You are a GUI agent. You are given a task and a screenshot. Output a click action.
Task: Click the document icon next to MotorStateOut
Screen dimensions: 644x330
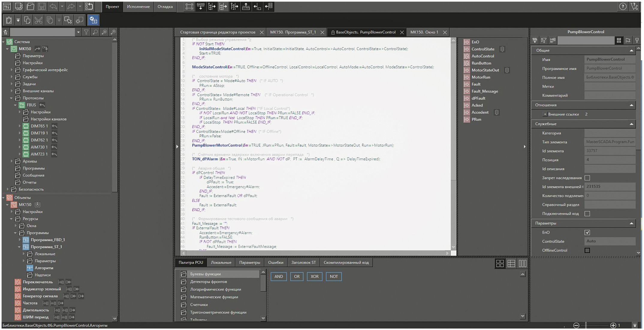(x=507, y=70)
